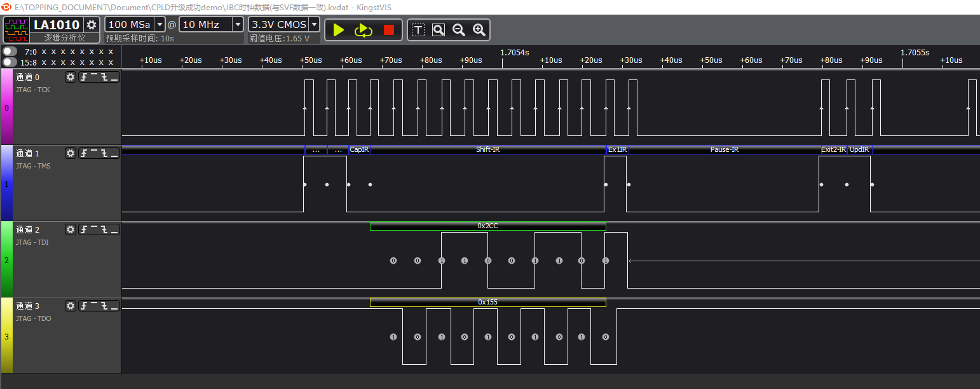Click the KingstVIS title bar app icon

[x=7, y=7]
